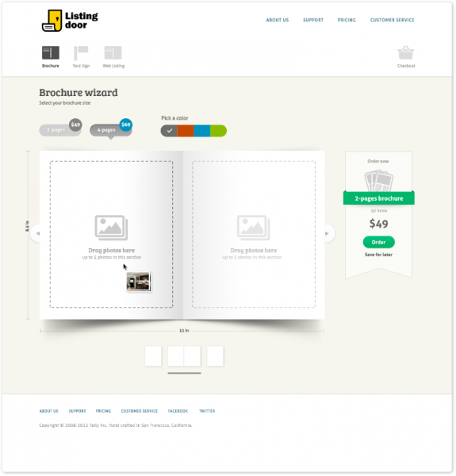The width and height of the screenshot is (456, 476).
Task: Open the Facebook footer link
Action: point(178,411)
